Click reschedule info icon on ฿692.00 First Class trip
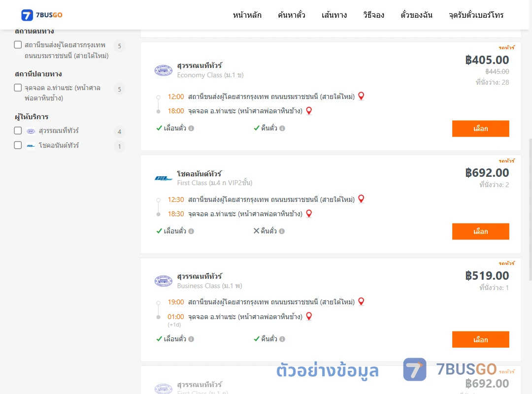 191,231
